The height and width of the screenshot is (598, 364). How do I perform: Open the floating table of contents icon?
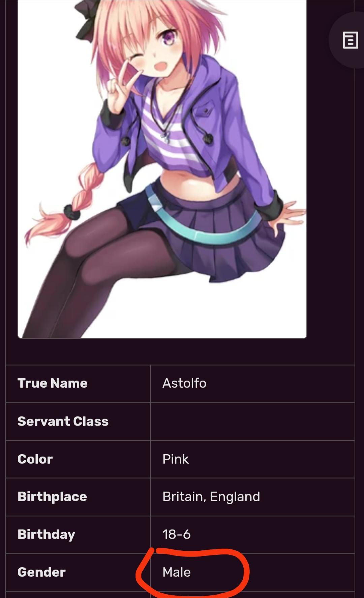[x=350, y=40]
